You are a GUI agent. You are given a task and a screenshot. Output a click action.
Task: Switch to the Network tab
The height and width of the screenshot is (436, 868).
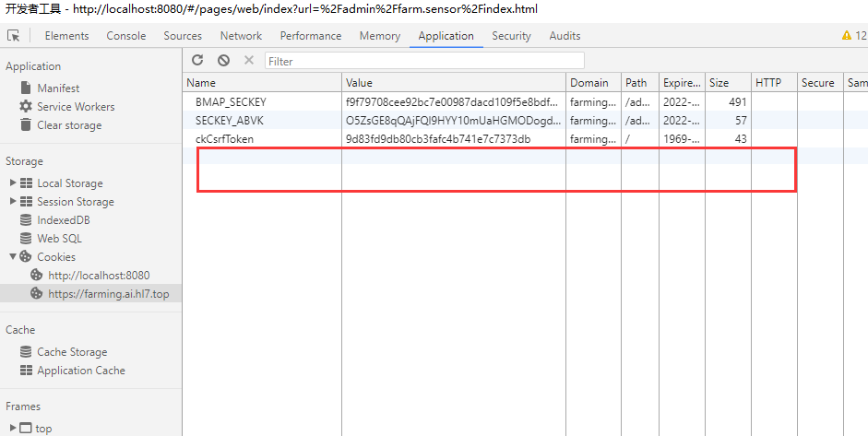tap(241, 36)
